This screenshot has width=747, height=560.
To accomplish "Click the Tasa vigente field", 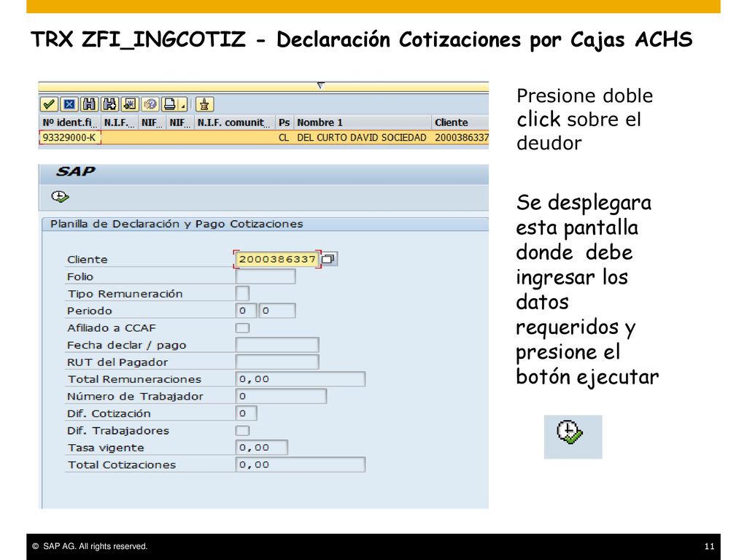I will 262,448.
